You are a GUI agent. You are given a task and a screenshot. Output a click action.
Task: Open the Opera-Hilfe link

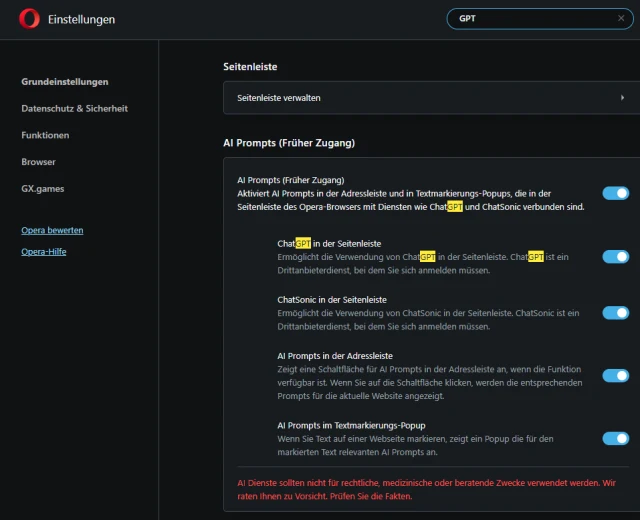pyautogui.click(x=43, y=251)
